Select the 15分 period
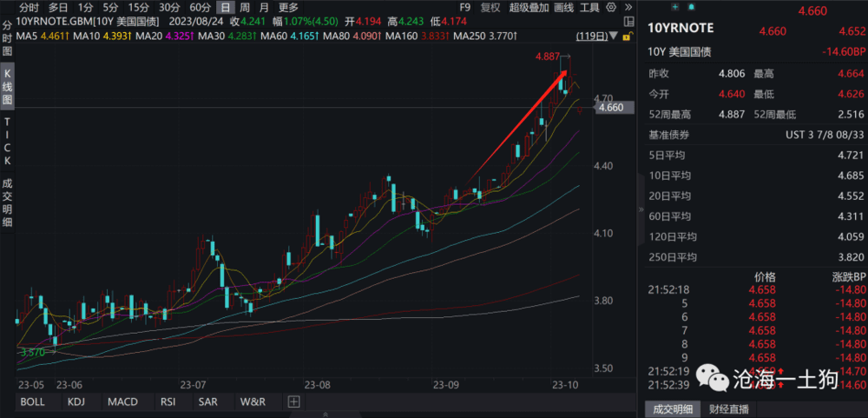 coord(138,7)
